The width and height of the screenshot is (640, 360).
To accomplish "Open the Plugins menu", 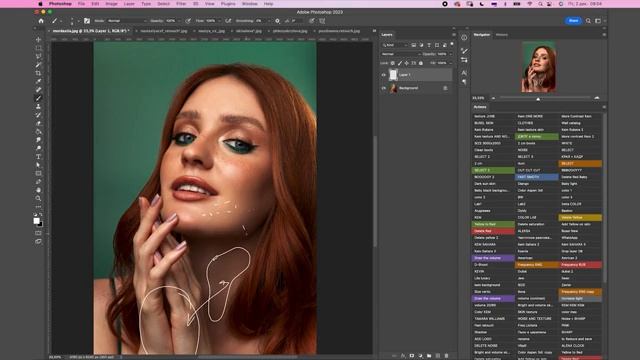I will pyautogui.click(x=228, y=4).
